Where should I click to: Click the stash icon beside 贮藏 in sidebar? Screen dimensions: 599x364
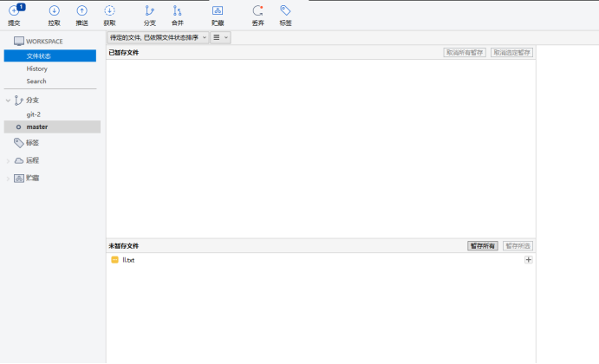click(19, 178)
